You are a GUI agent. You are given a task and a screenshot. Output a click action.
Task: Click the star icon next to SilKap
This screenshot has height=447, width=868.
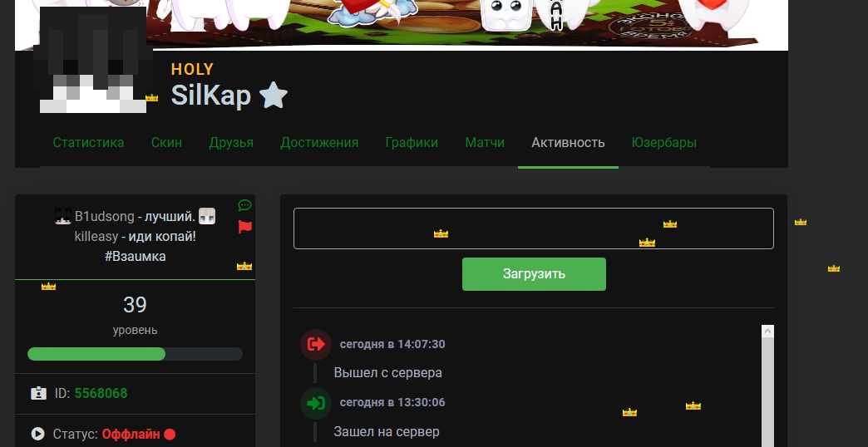point(274,96)
